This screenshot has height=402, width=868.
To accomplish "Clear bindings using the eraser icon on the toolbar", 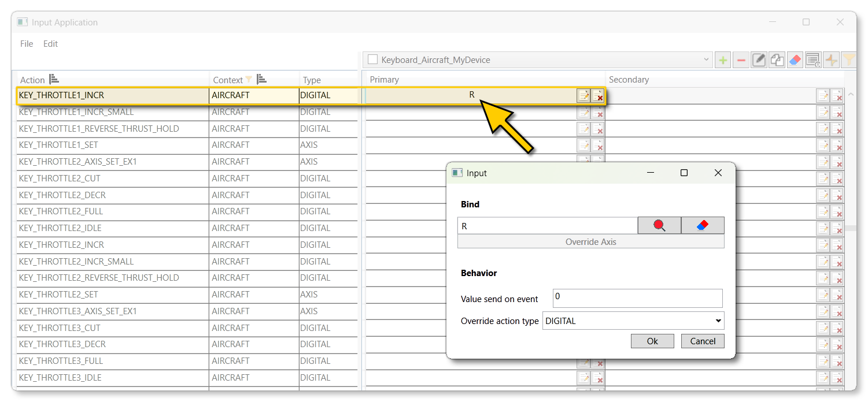I will (x=795, y=59).
